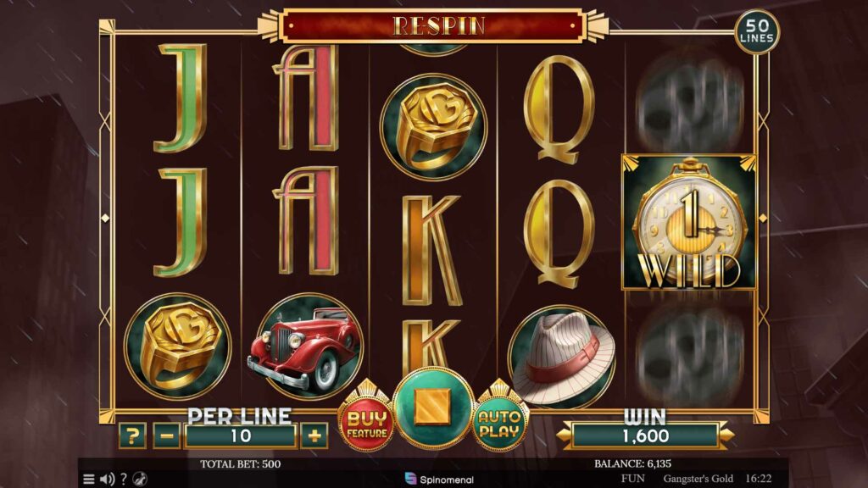Viewport: 868px width, 488px height.
Task: Toggle the turbo rabbit icon
Action: [140, 480]
